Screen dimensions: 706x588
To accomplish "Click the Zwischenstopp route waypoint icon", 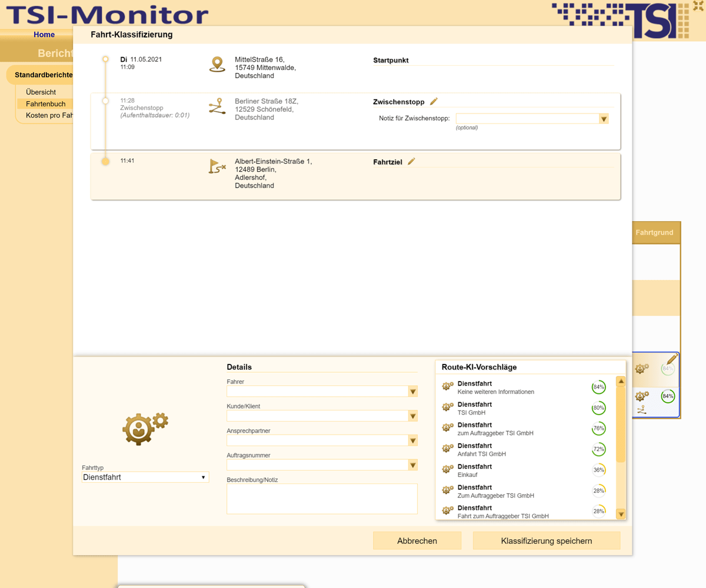I will point(217,107).
